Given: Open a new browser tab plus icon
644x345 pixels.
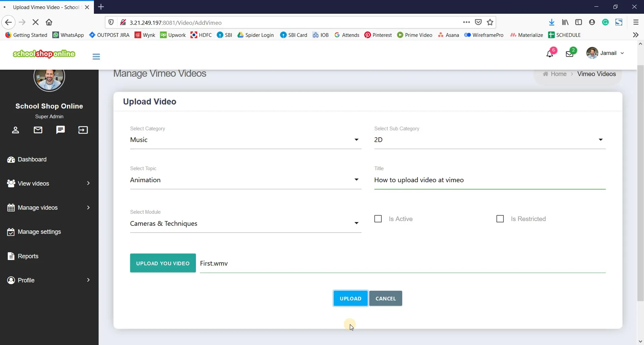Looking at the screenshot, I should (101, 7).
